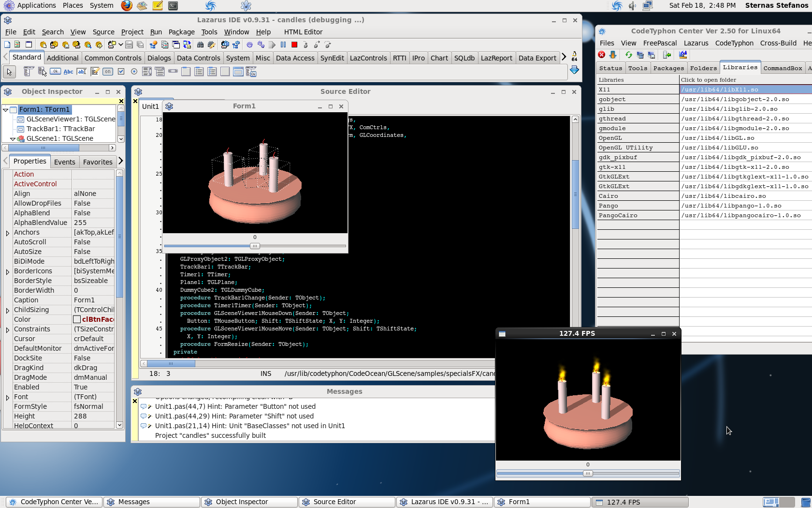Click the 64-bit tool icon in CodeTyphon Center
Image resolution: width=812 pixels, height=508 pixels.
point(683,55)
